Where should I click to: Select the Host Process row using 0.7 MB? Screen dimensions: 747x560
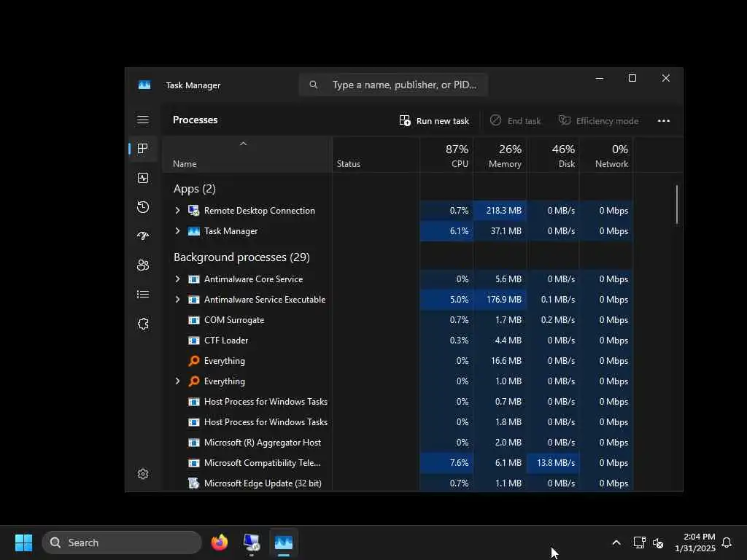point(398,402)
